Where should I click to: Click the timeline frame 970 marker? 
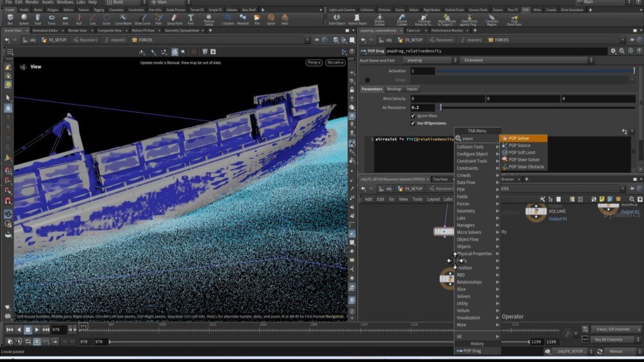pyautogui.click(x=83, y=327)
